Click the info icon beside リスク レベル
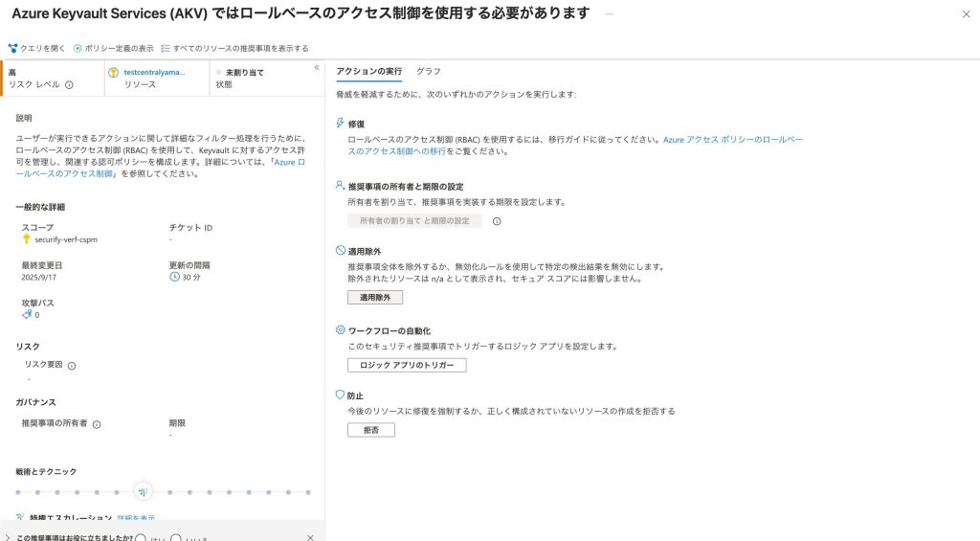980x541 pixels. pyautogui.click(x=69, y=85)
